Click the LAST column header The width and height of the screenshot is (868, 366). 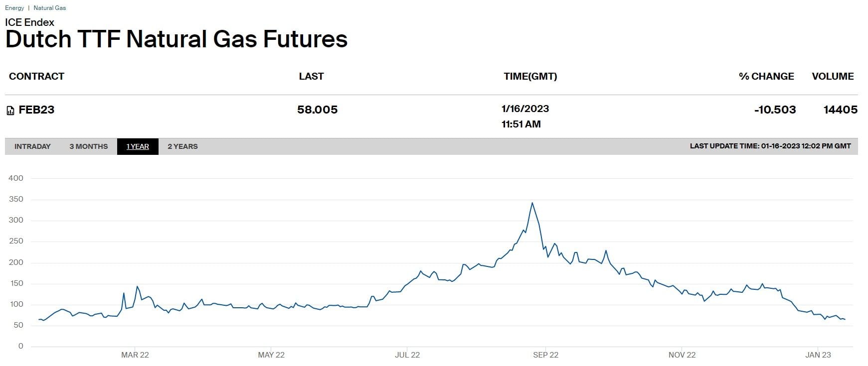(311, 76)
